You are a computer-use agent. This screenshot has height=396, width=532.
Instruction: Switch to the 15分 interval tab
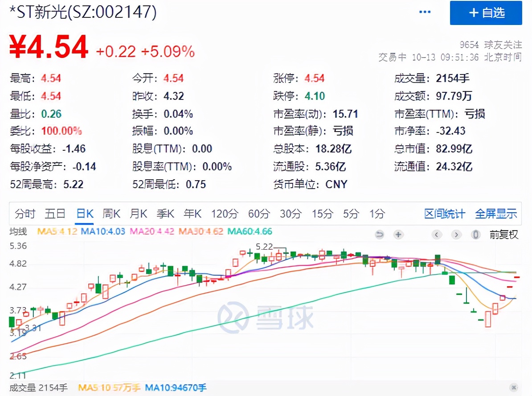click(x=322, y=214)
